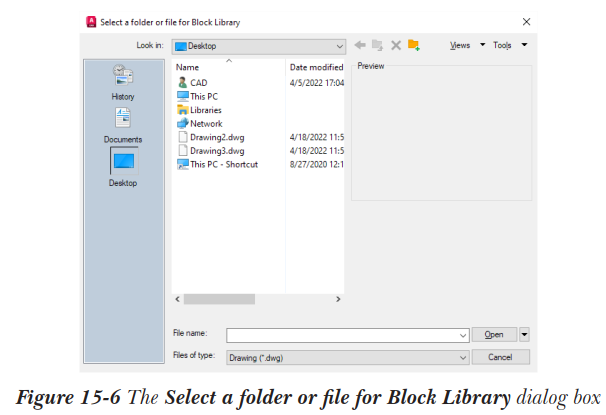Click the Libraries folder icon
This screenshot has width=606, height=415.
[182, 110]
